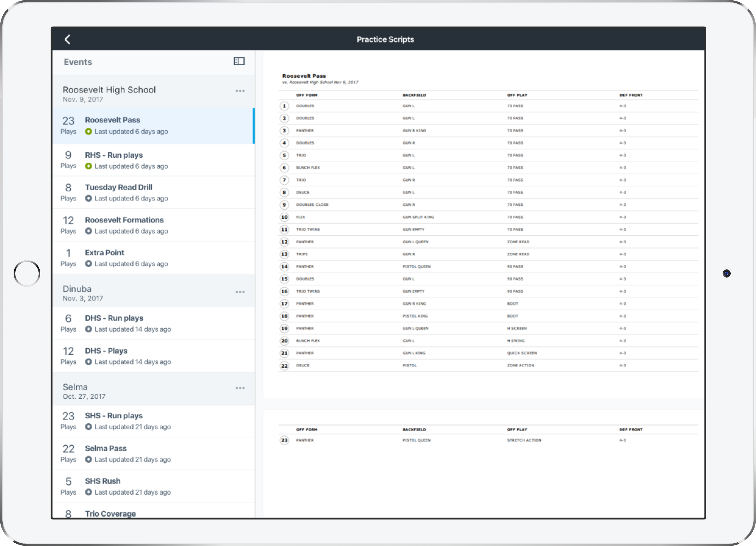Click gray status icon on Extra Point
Image resolution: width=756 pixels, height=546 pixels.
pos(88,264)
